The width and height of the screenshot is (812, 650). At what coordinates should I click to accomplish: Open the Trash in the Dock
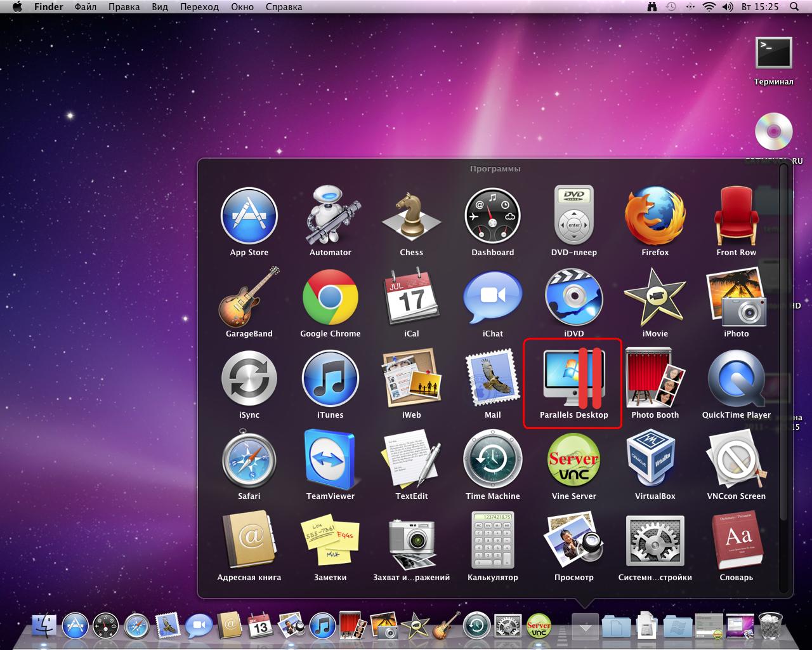771,626
